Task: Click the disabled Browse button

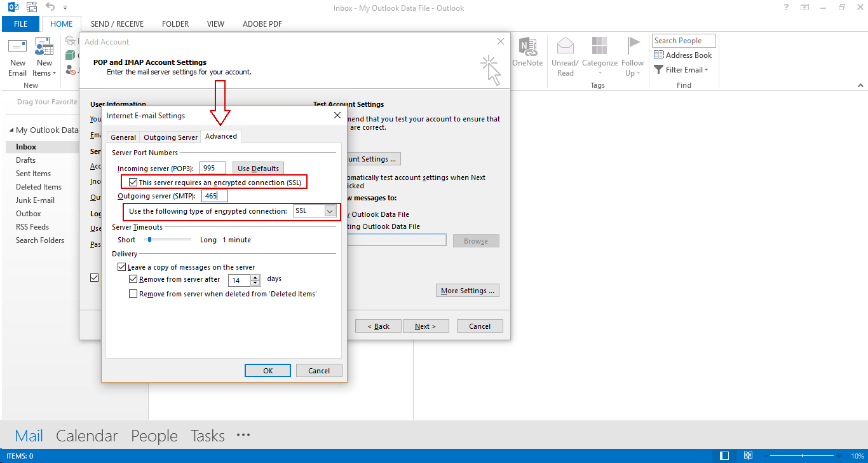Action: click(x=476, y=241)
